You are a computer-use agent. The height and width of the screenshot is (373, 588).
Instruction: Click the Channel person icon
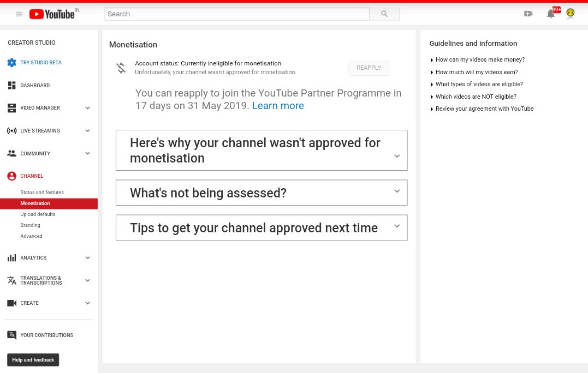pos(11,176)
